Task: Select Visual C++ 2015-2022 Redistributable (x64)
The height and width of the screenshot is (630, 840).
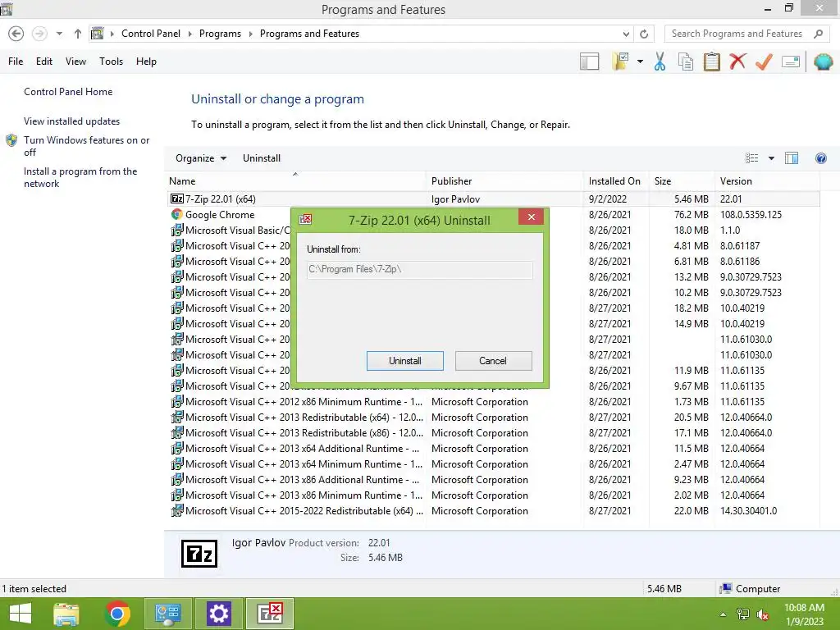Action: point(493,510)
